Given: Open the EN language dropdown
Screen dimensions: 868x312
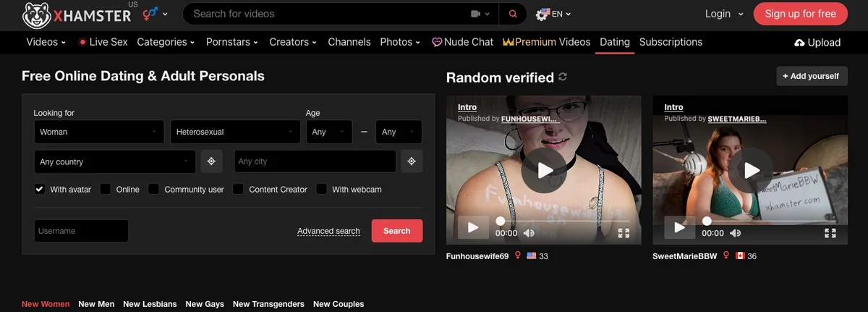Looking at the screenshot, I should [x=553, y=14].
